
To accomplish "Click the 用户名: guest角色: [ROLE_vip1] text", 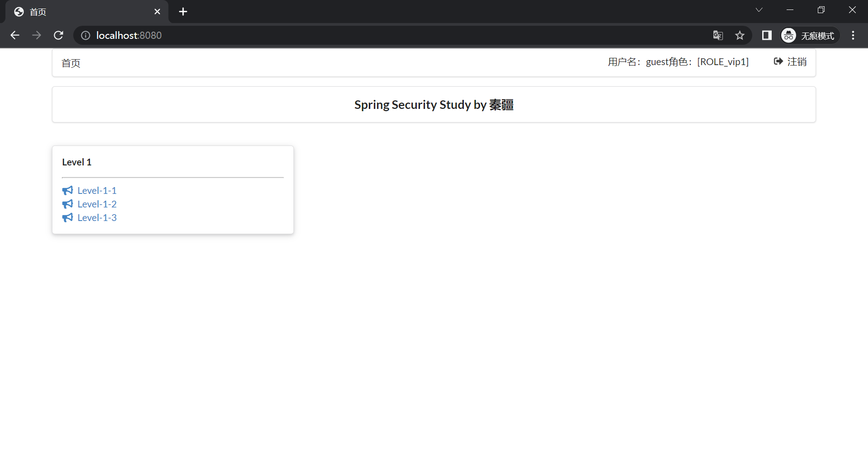I will click(x=678, y=61).
